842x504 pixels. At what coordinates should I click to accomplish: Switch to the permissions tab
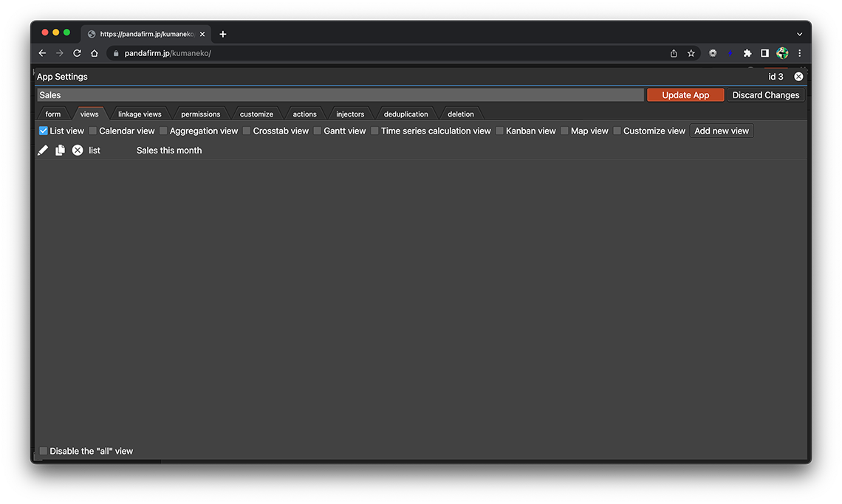coord(200,114)
